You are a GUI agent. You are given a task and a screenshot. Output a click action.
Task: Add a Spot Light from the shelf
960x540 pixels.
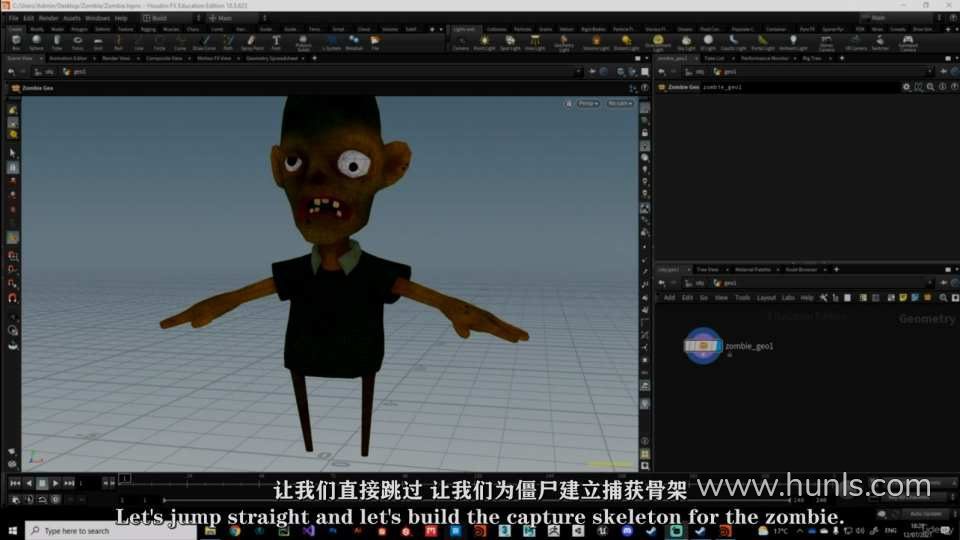coord(510,42)
